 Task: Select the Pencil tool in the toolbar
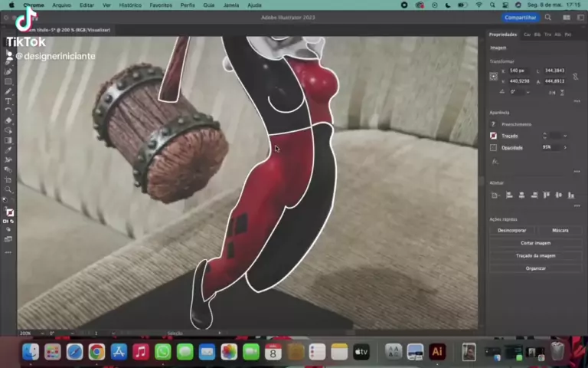8,91
